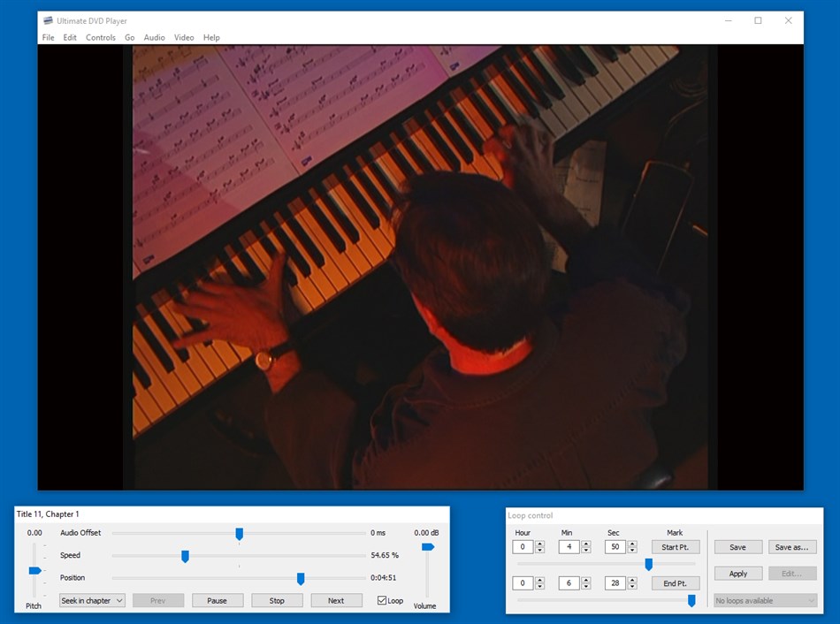Toggle the Loop checkbox
Viewport: 840px width, 624px height.
(380, 600)
